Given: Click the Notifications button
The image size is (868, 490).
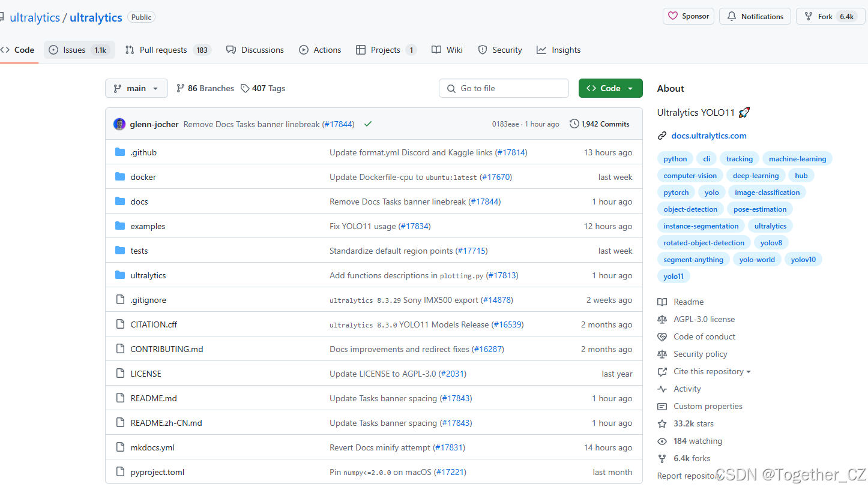Looking at the screenshot, I should click(755, 16).
